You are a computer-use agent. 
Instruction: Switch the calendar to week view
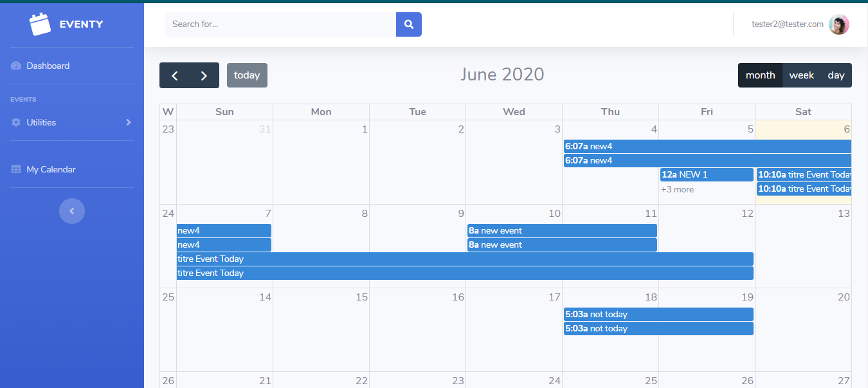pyautogui.click(x=801, y=75)
